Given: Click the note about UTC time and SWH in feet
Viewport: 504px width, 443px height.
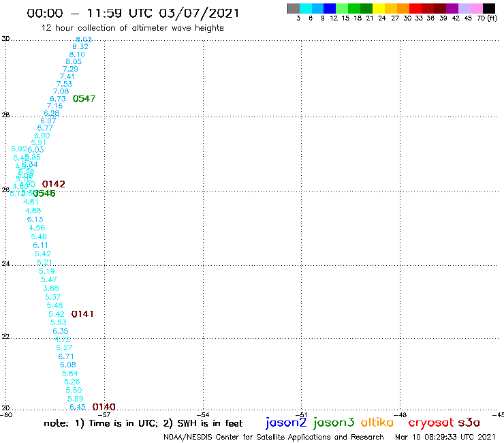Looking at the screenshot, I should (143, 423).
